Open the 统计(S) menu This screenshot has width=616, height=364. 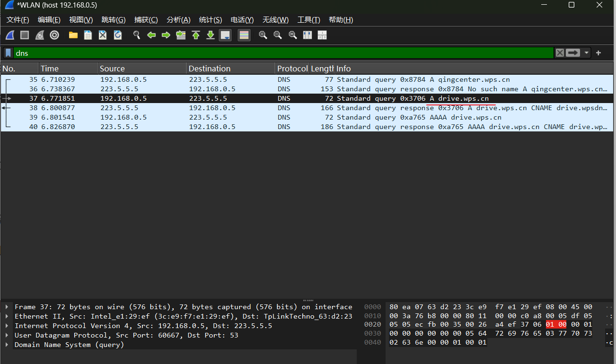(x=211, y=20)
